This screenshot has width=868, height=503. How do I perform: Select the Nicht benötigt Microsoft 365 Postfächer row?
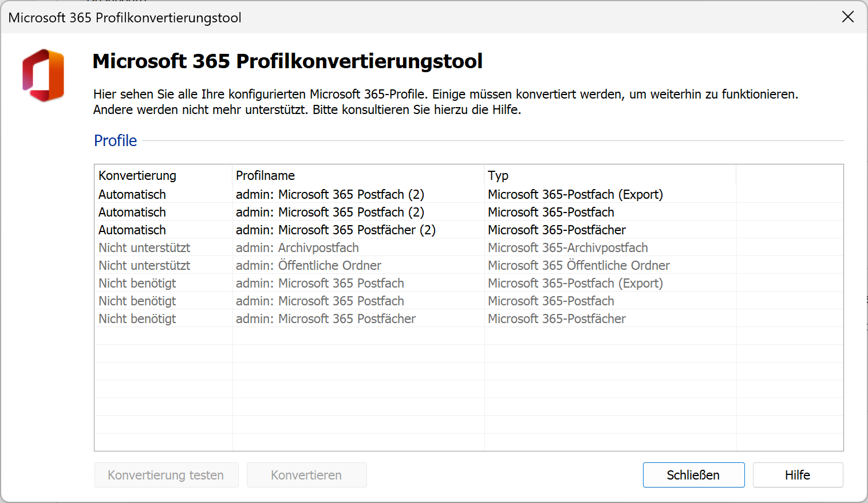click(x=325, y=319)
